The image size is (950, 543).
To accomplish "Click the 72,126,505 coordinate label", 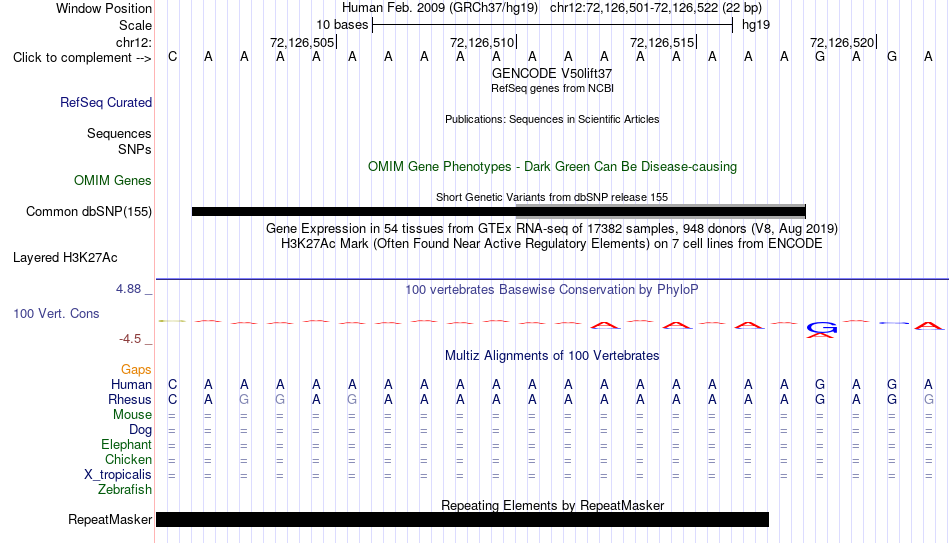I will 302,42.
